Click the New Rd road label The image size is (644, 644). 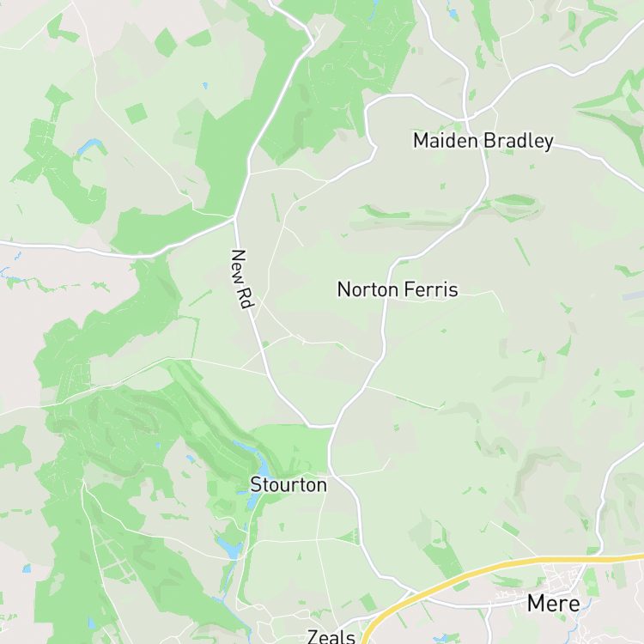243,279
